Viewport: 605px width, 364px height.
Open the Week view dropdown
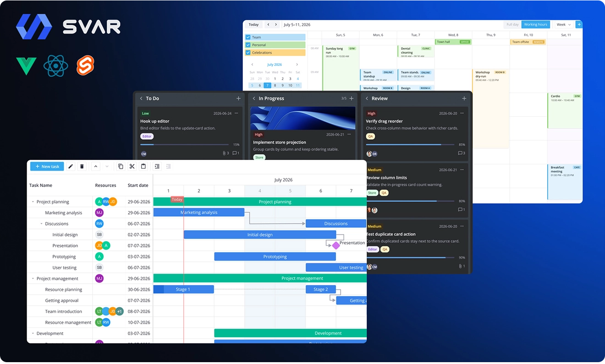pyautogui.click(x=564, y=25)
